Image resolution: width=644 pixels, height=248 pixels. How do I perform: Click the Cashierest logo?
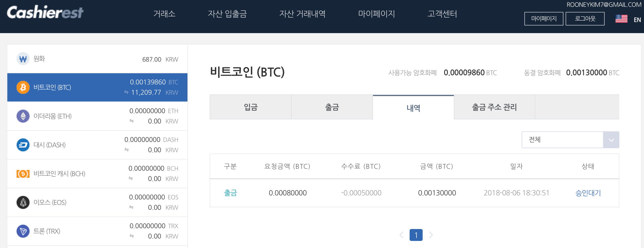click(x=45, y=13)
